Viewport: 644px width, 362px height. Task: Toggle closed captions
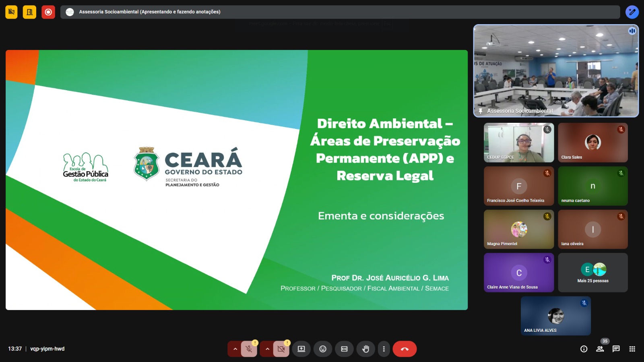pyautogui.click(x=344, y=349)
